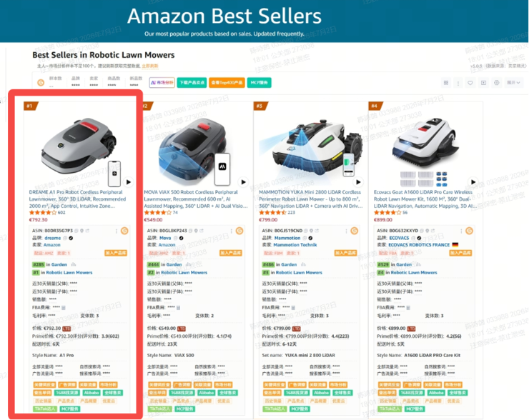Click the AI 市场分析 button
This screenshot has height=420, width=529.
pos(162,83)
